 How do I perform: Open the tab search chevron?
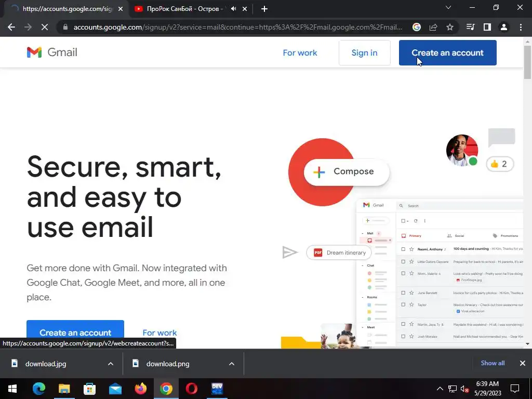pyautogui.click(x=448, y=7)
